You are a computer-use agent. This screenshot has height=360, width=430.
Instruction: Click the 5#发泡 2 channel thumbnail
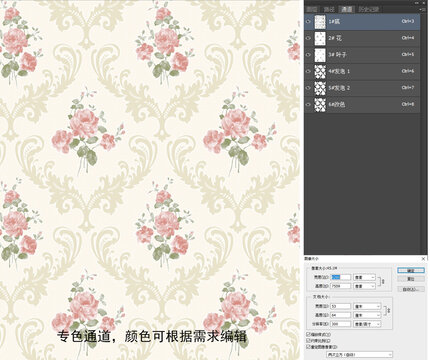tap(320, 88)
